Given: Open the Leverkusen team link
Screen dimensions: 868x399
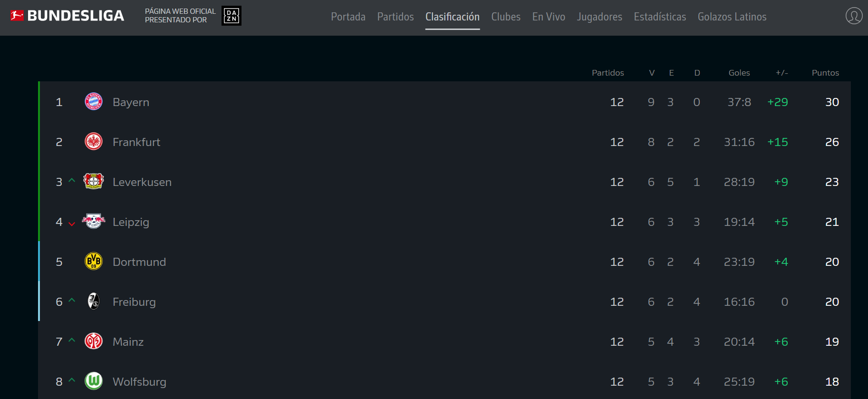Looking at the screenshot, I should point(142,182).
